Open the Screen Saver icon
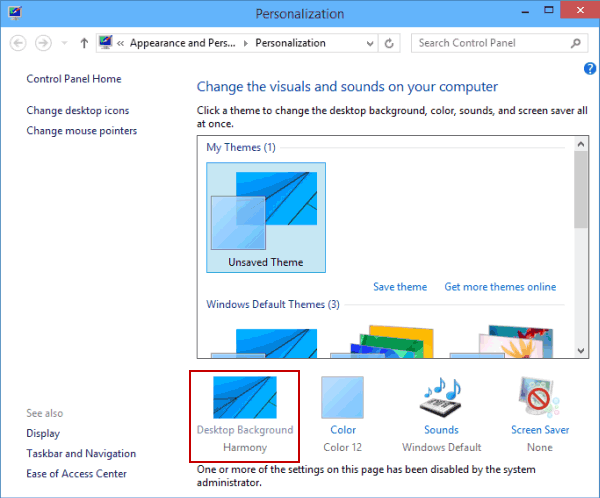 539,397
